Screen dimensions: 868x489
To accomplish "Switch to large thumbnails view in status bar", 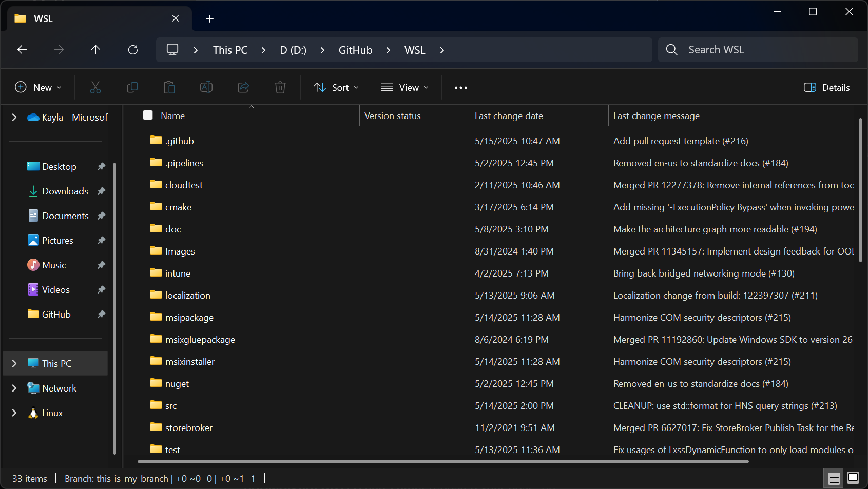I will click(x=853, y=478).
